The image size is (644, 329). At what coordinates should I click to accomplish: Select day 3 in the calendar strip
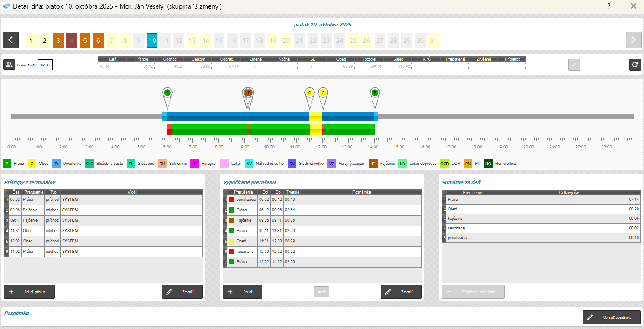[x=58, y=40]
